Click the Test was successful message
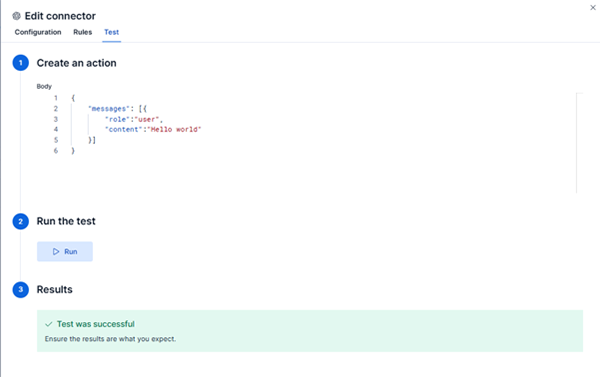Image resolution: width=600 pixels, height=377 pixels. (96, 324)
